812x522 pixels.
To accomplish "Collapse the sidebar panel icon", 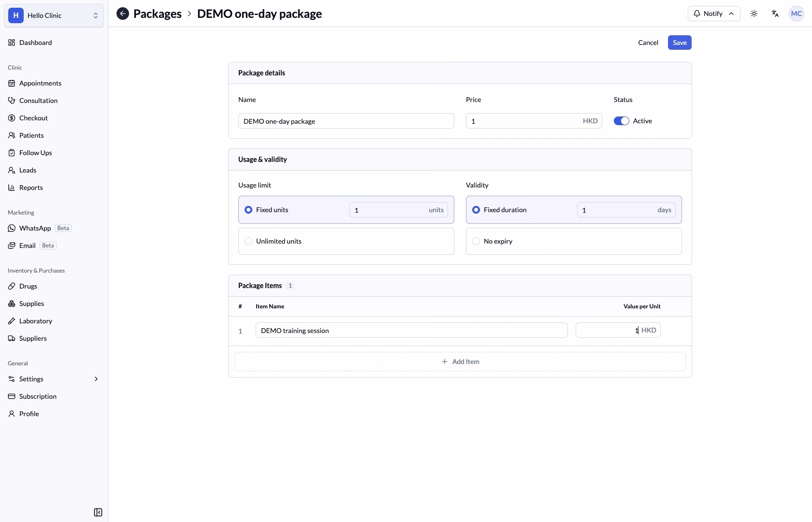I will pyautogui.click(x=98, y=512).
